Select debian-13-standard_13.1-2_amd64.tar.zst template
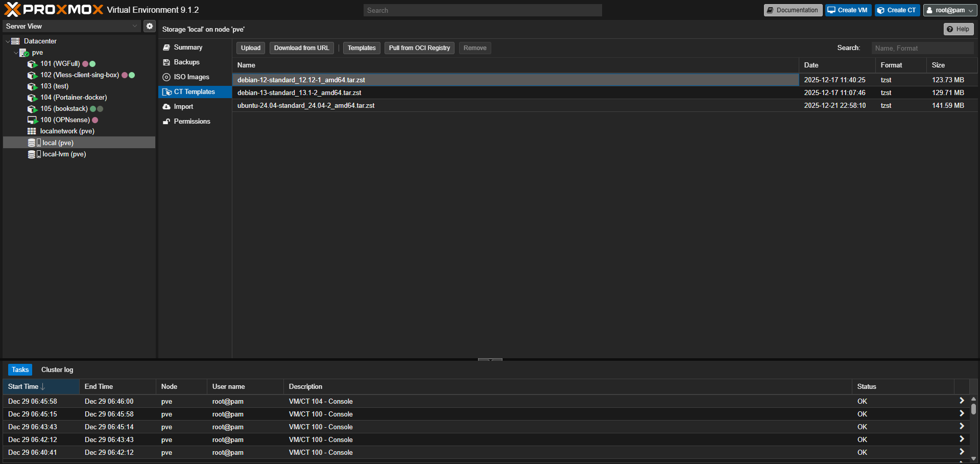The height and width of the screenshot is (464, 980). [605, 92]
